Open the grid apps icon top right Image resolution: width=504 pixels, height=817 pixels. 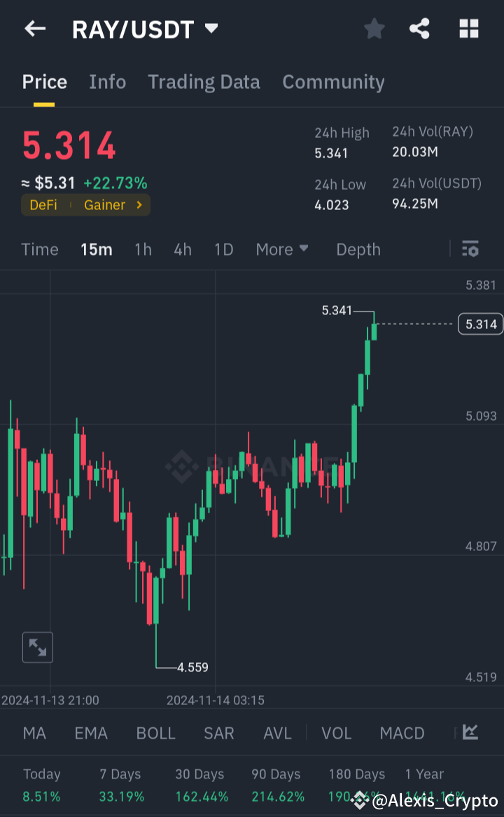[x=468, y=29]
